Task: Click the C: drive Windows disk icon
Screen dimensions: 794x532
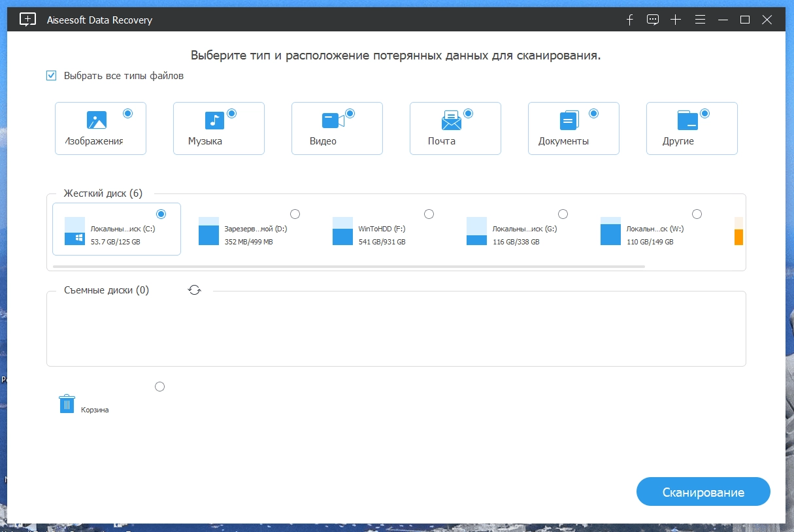Action: 75,231
